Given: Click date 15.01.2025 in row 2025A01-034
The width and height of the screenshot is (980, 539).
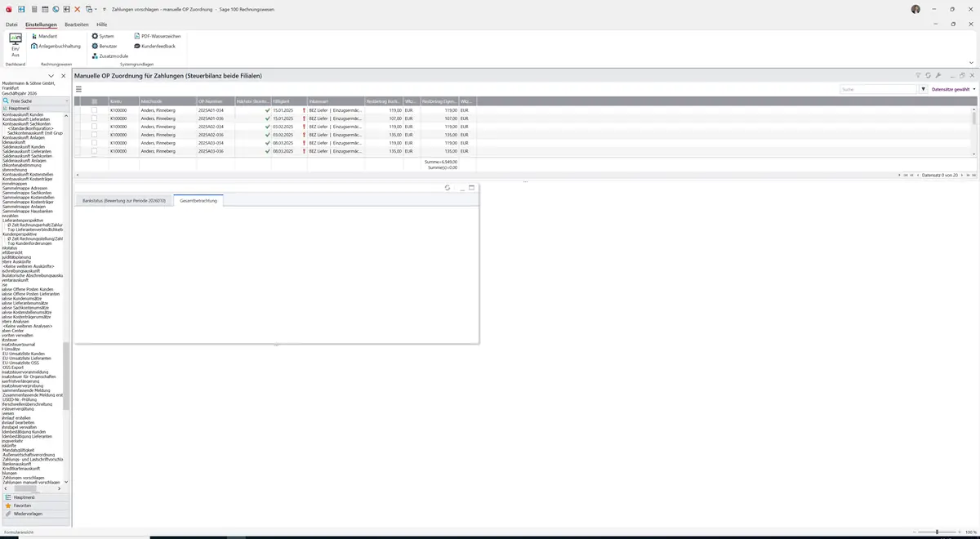Looking at the screenshot, I should (x=283, y=110).
